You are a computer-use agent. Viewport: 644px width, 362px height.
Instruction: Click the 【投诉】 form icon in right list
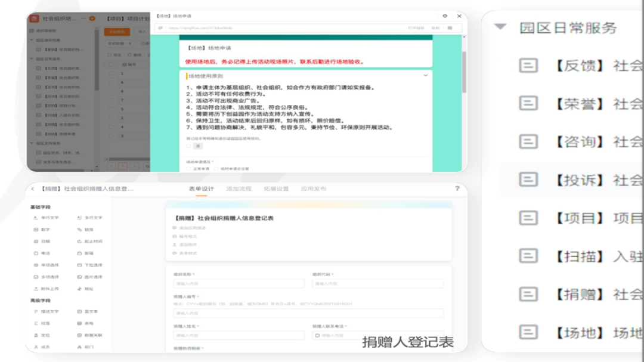click(528, 180)
